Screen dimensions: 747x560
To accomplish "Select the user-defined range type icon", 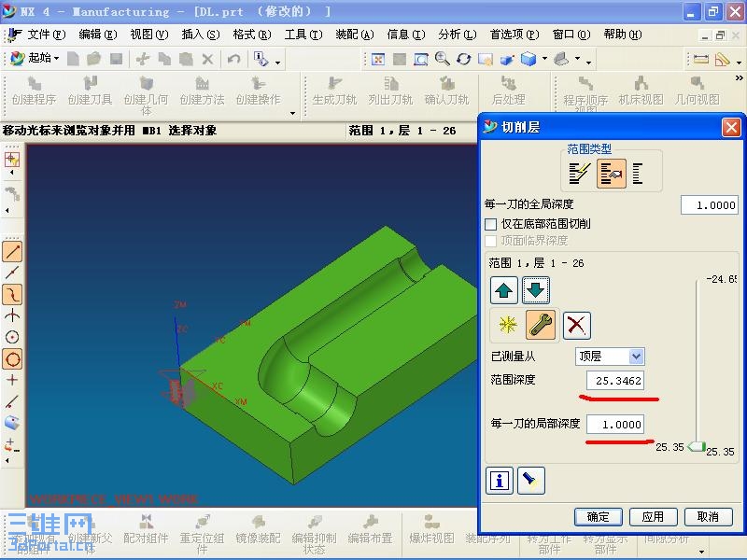I will click(612, 174).
